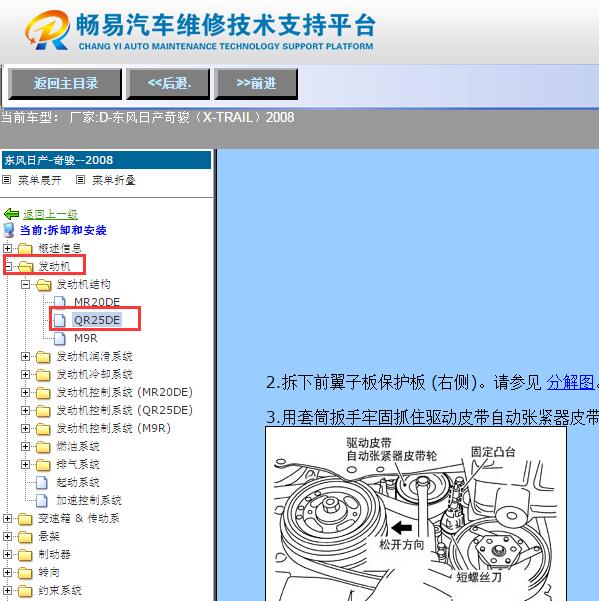Click the 排气系统 folder icon
Viewport: 599px width, 601px height.
click(43, 465)
